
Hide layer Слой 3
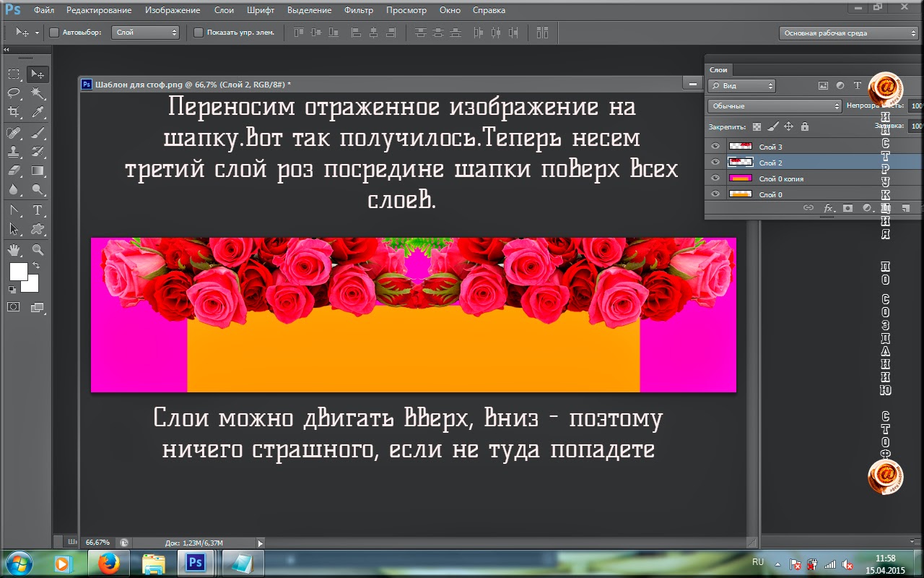point(715,147)
